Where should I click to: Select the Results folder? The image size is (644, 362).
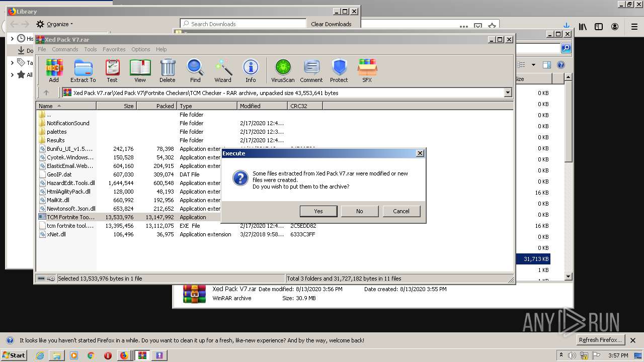click(55, 140)
